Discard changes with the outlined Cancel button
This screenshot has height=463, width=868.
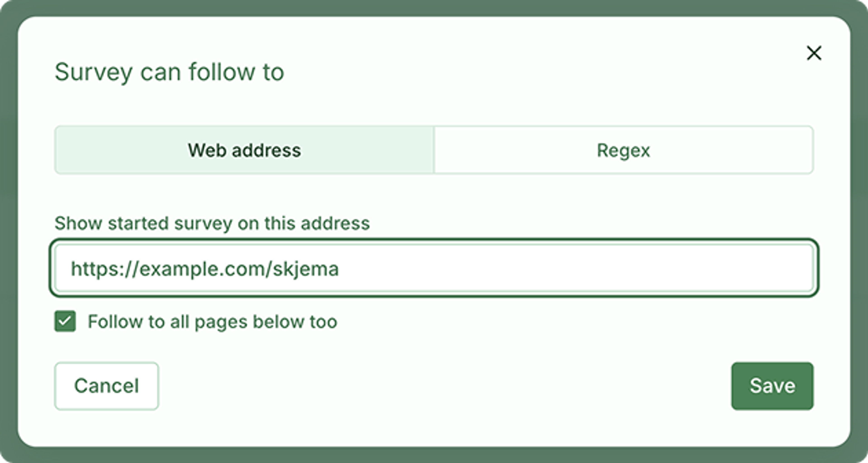tap(106, 386)
